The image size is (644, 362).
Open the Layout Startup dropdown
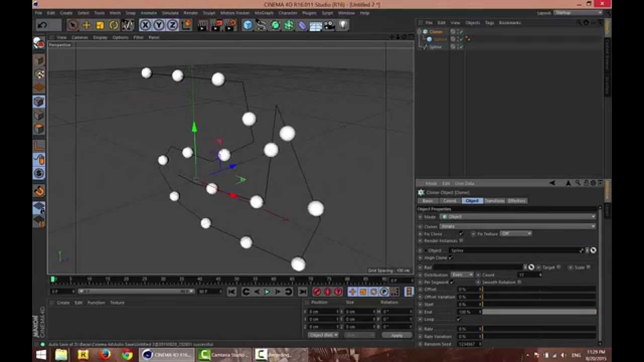click(x=578, y=13)
